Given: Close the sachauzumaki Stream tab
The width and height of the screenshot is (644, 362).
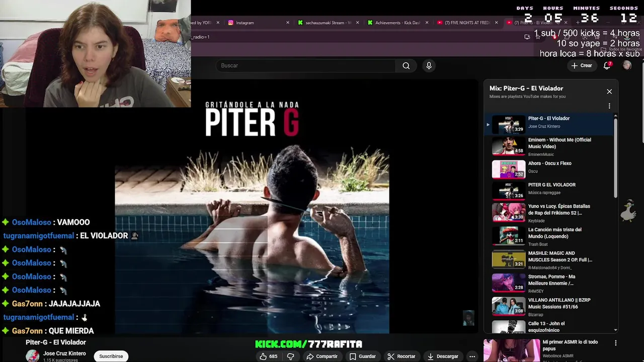Looking at the screenshot, I should tap(358, 23).
